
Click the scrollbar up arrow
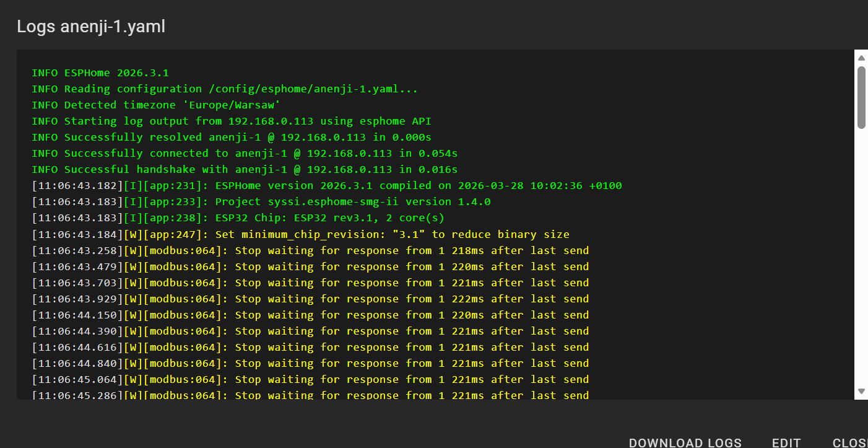(861, 58)
